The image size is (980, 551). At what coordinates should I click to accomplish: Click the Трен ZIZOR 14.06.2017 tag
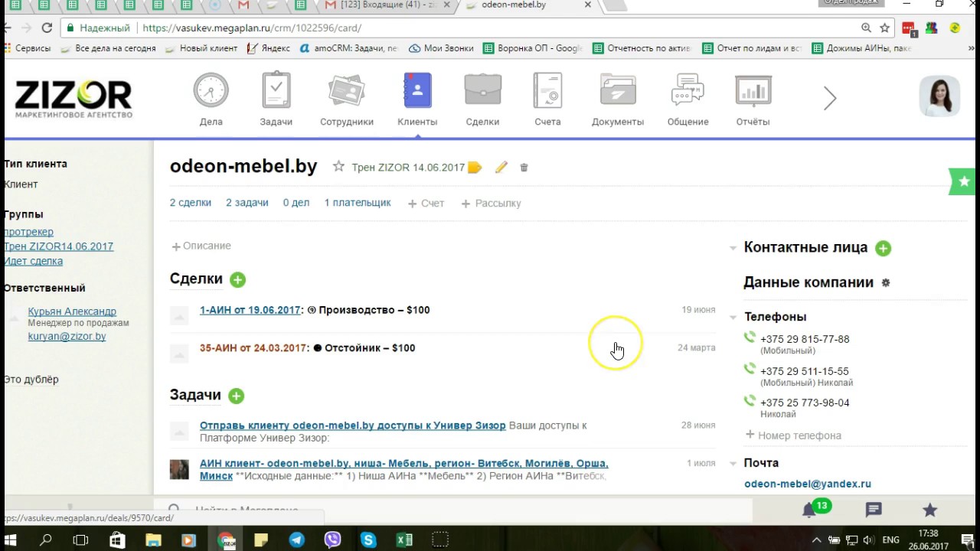tap(408, 168)
